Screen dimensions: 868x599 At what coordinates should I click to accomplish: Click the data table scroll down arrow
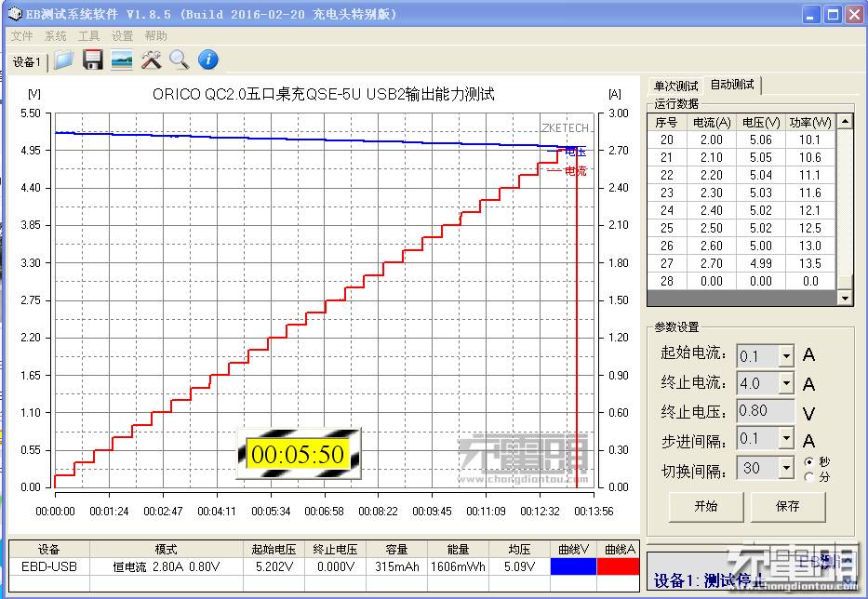[x=845, y=299]
